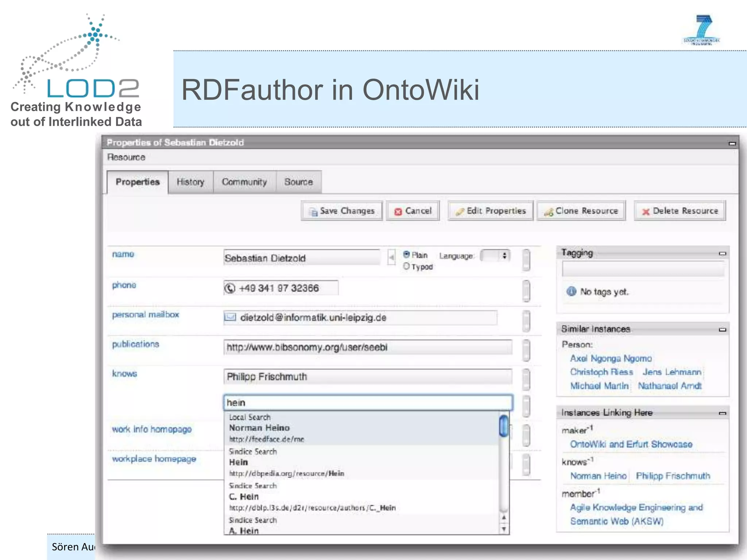Screen dimensions: 747x560
Task: Open the Community tab
Action: point(244,182)
